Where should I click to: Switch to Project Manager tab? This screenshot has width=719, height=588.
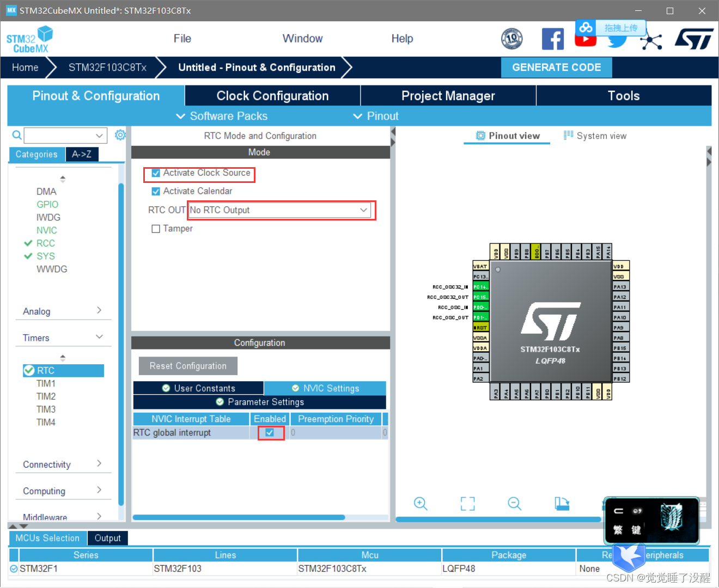448,96
